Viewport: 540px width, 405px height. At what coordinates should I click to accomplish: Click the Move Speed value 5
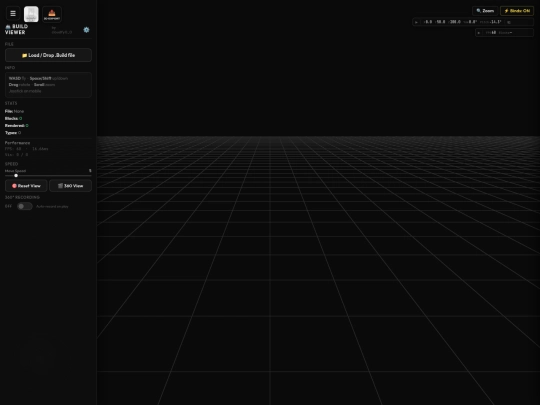click(90, 170)
